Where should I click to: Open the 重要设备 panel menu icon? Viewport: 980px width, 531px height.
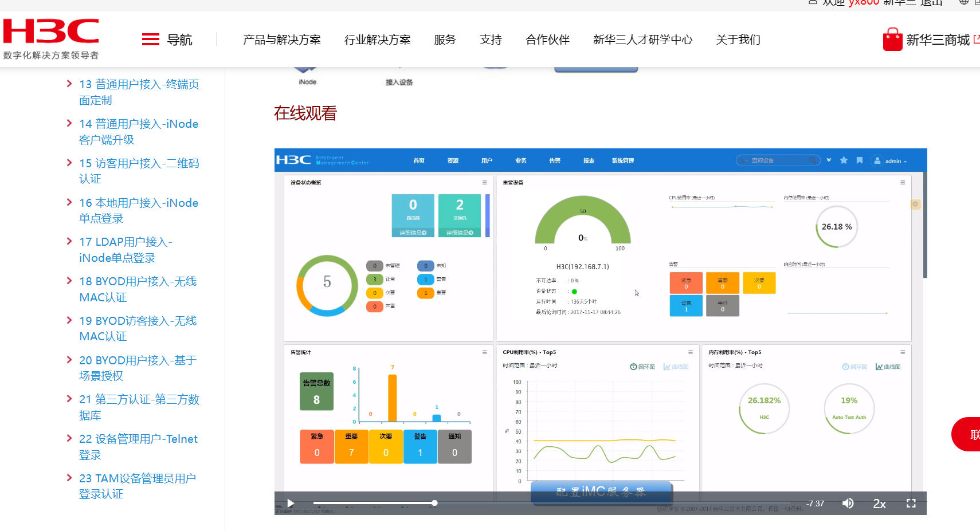click(903, 183)
